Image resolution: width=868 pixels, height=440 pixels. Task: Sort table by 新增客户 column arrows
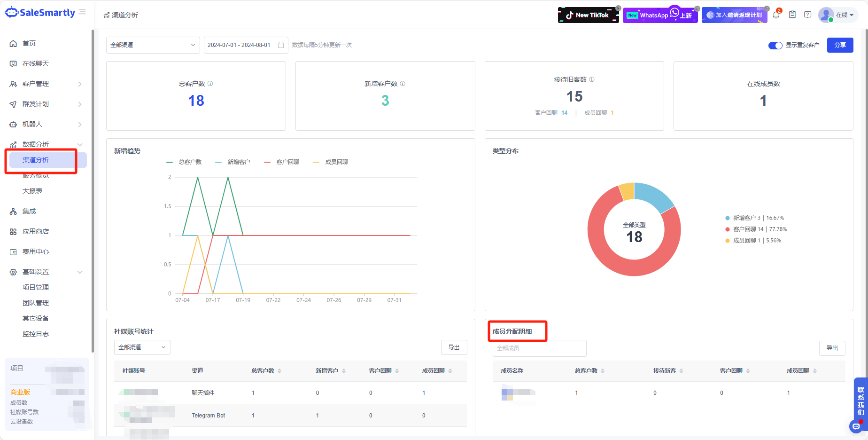click(344, 371)
